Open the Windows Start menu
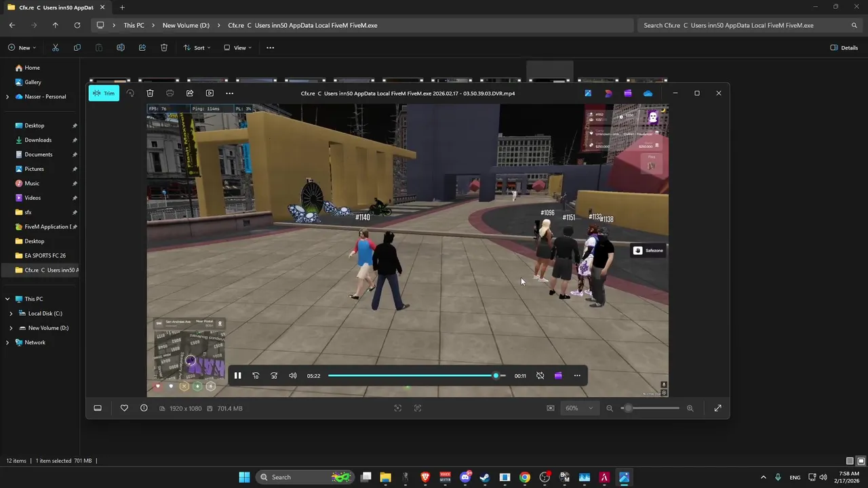The width and height of the screenshot is (868, 488). (244, 477)
